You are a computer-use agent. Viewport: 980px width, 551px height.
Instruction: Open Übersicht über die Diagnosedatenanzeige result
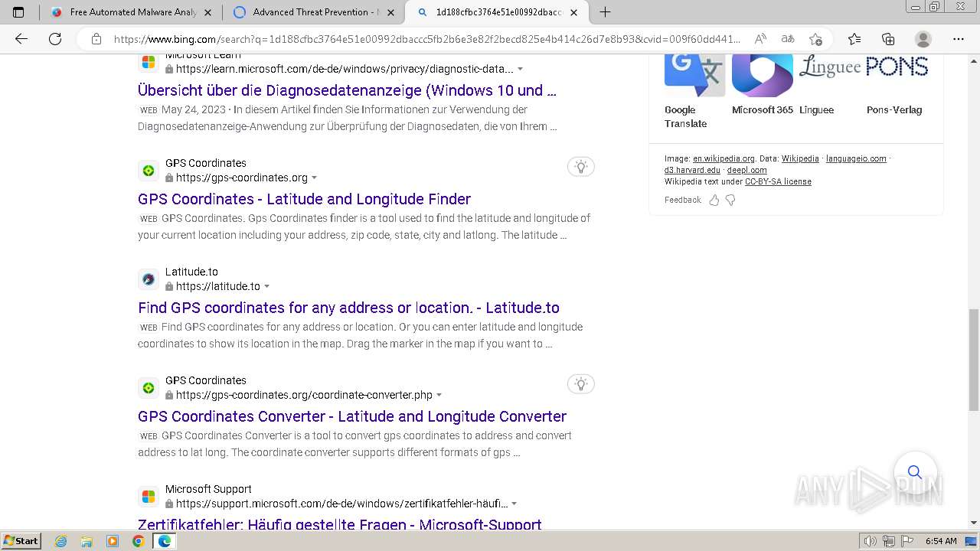tap(347, 90)
